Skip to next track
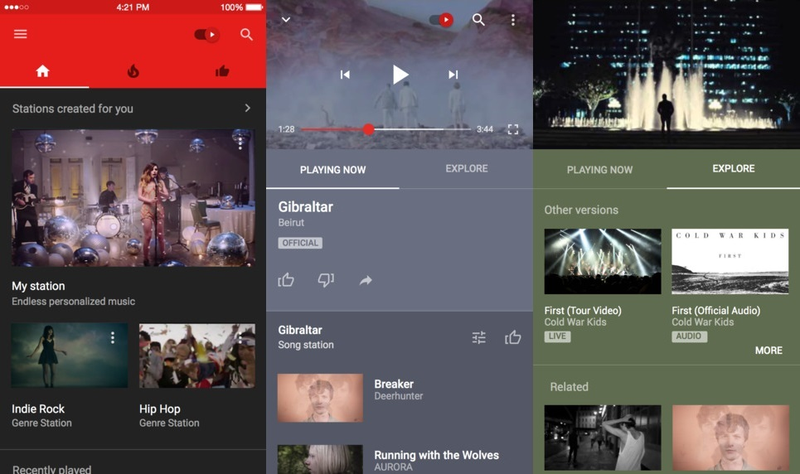The width and height of the screenshot is (800, 474). 453,75
